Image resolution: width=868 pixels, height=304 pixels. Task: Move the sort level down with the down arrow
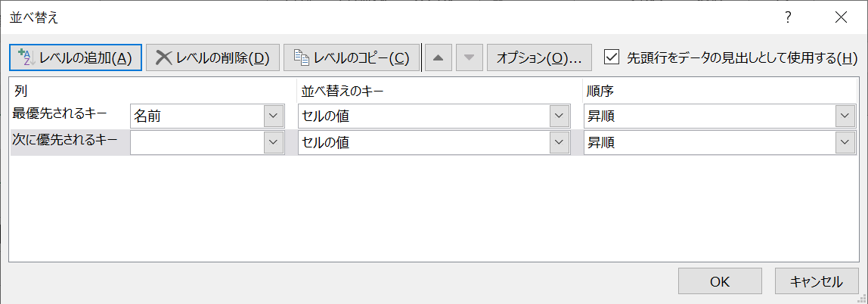point(470,57)
